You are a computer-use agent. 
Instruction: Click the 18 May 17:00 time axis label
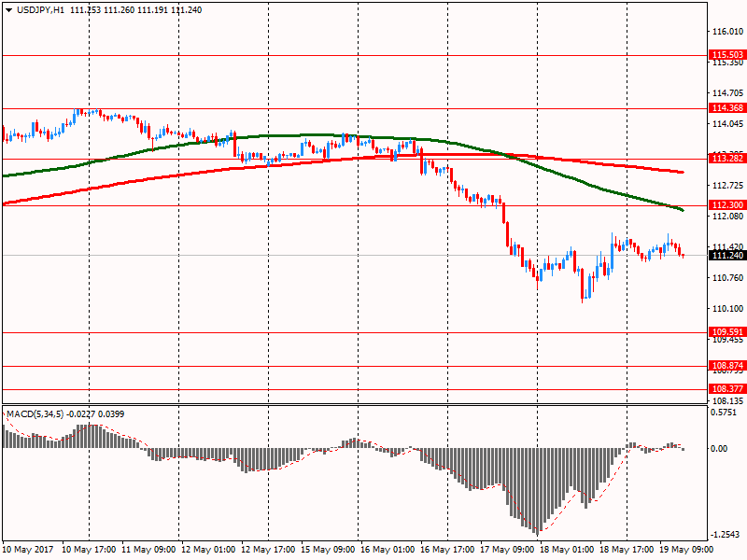pos(627,550)
